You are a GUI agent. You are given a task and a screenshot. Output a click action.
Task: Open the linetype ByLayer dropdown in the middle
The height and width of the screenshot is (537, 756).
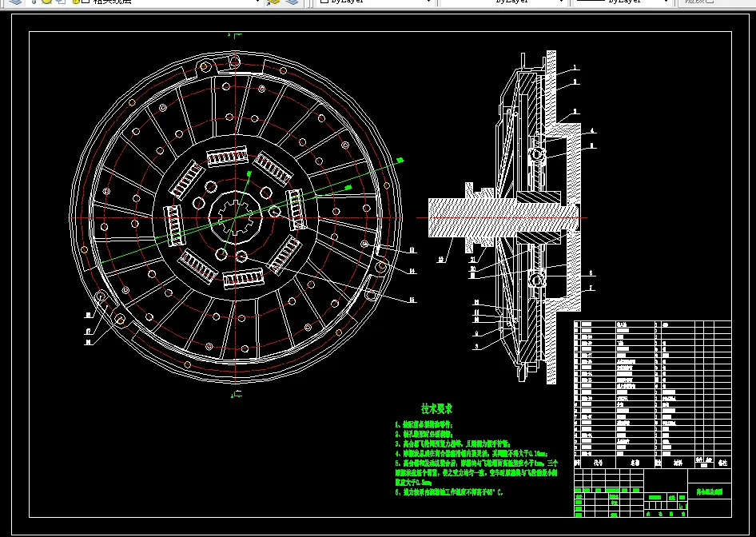(x=503, y=2)
